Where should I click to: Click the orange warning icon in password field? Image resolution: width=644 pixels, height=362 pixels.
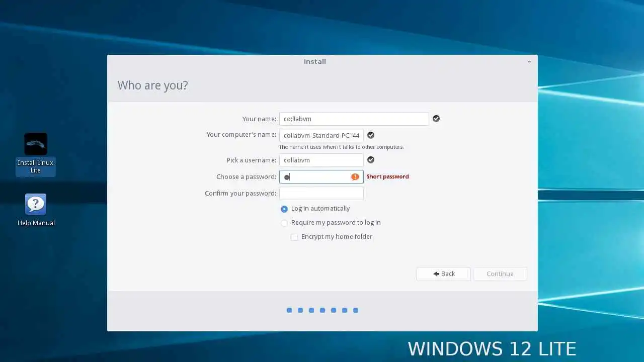(x=355, y=176)
